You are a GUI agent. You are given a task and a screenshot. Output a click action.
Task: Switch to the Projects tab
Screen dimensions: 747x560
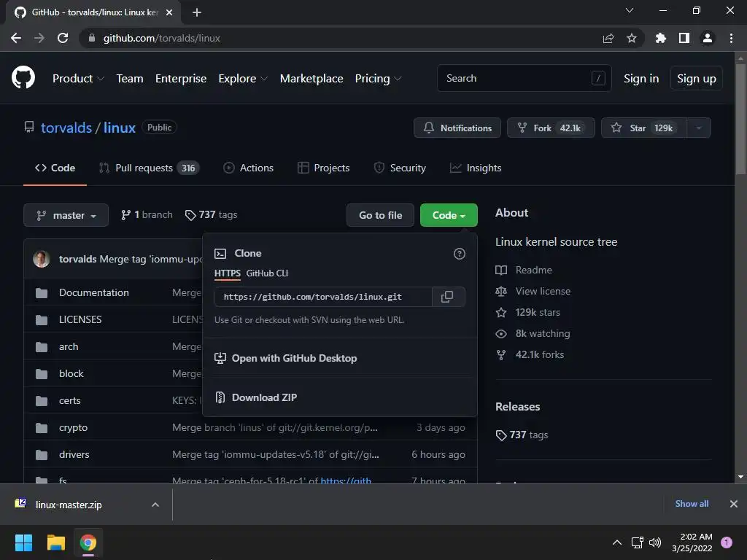point(323,168)
